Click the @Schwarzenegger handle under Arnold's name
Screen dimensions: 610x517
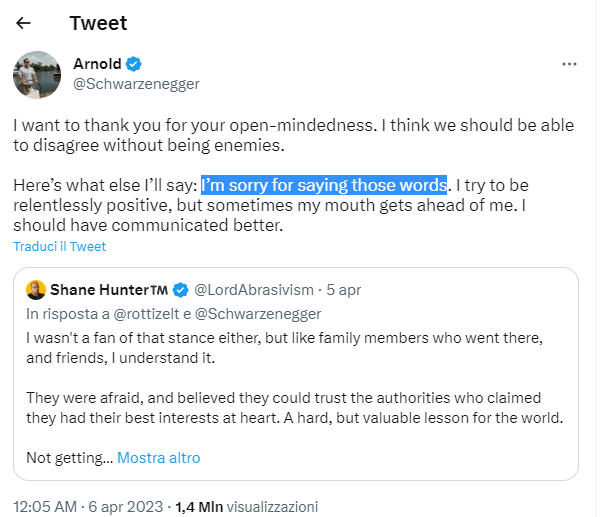click(136, 84)
